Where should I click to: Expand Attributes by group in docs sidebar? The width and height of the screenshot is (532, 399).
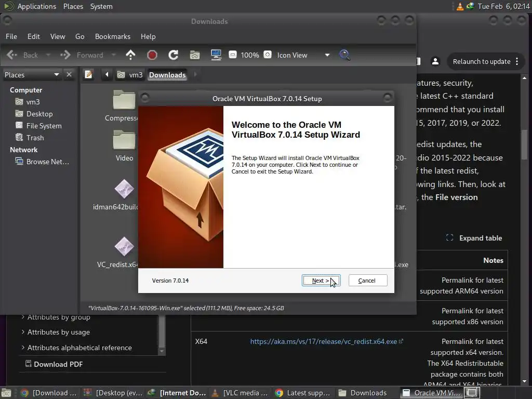pyautogui.click(x=56, y=317)
